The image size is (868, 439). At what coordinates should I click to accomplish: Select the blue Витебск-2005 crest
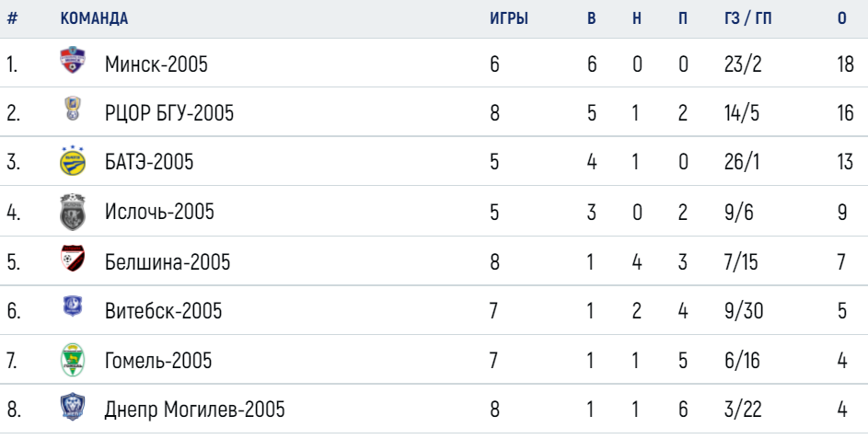coord(73,306)
